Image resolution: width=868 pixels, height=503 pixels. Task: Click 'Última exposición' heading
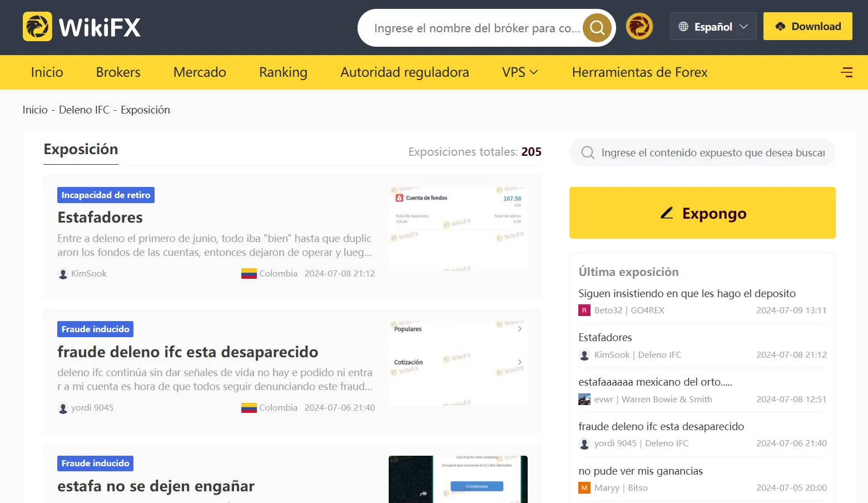(x=628, y=272)
